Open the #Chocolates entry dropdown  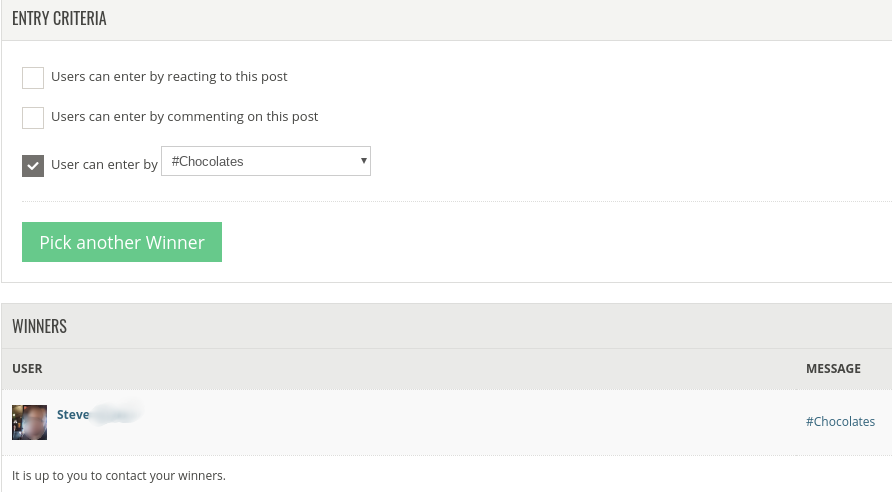click(266, 161)
